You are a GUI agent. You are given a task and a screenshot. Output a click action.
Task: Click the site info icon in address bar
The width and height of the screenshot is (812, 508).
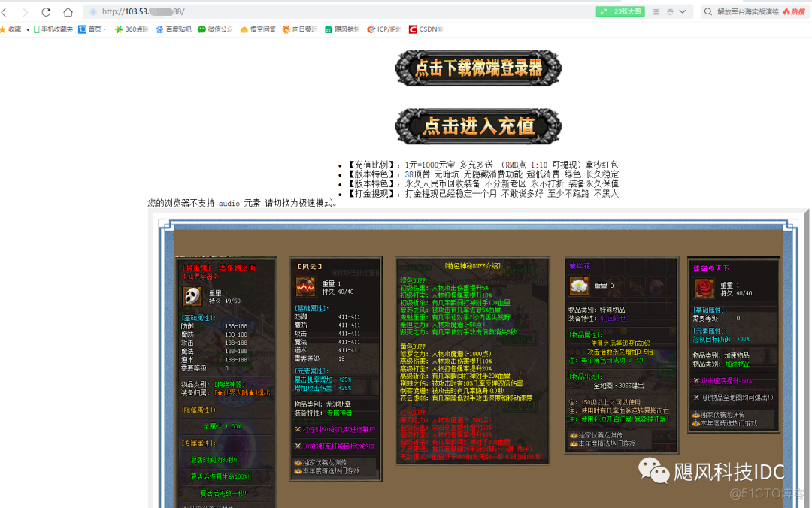click(93, 11)
